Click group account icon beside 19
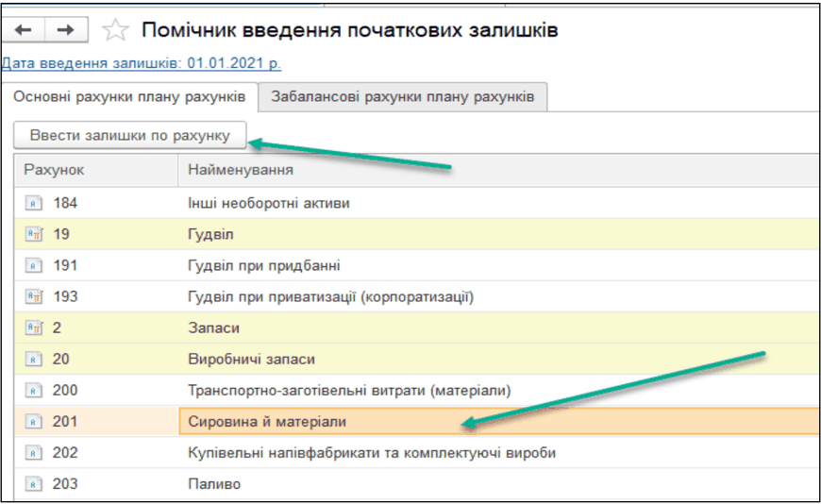This screenshot has height=504, width=821. point(33,233)
